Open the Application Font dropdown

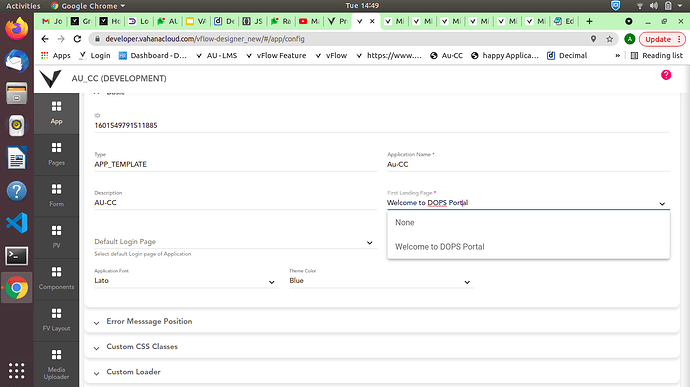(186, 280)
